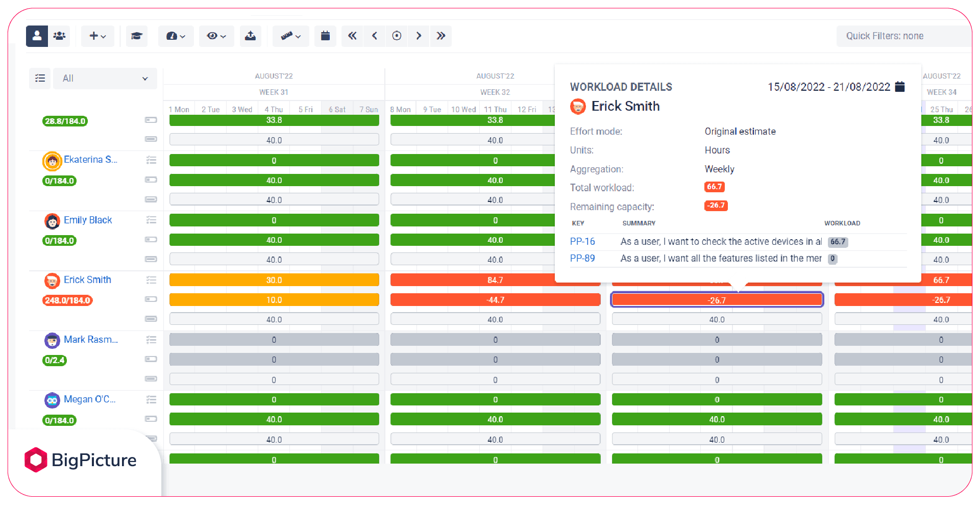Click the export upload icon
Viewport: 980px width, 510px height.
pos(250,36)
